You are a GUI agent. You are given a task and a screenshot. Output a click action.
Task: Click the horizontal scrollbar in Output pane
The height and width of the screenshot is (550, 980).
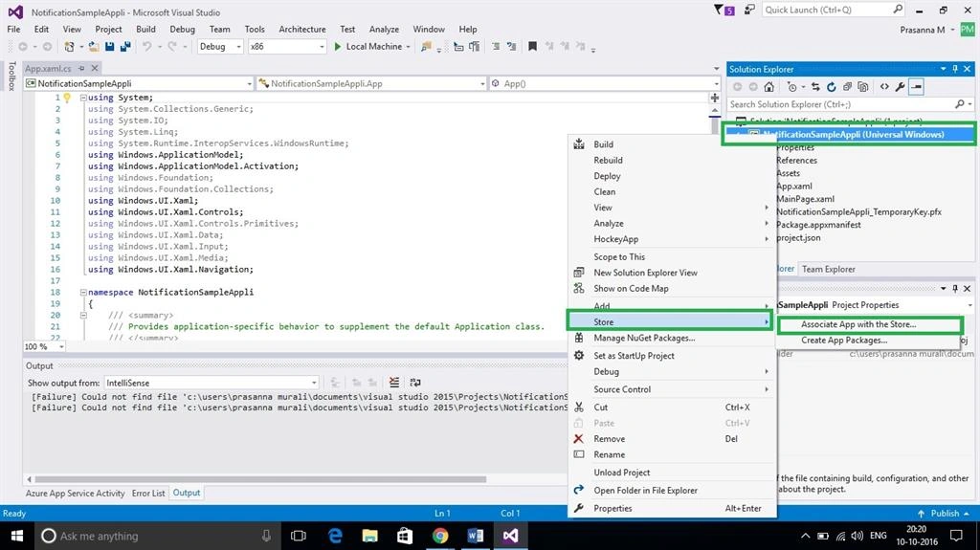click(260, 479)
